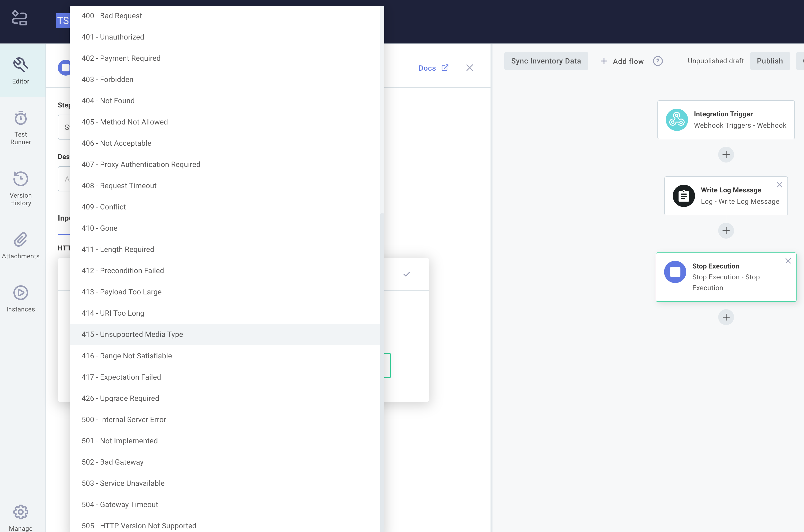Open the Attachments panel
Screen dimensions: 804x532
coord(20,246)
